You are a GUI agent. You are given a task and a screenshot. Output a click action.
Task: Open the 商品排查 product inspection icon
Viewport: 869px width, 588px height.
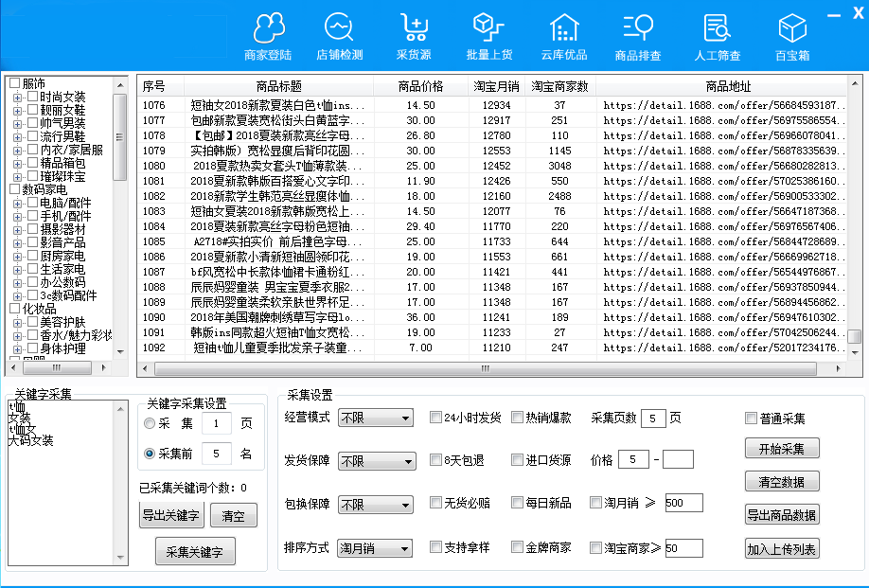(x=638, y=37)
